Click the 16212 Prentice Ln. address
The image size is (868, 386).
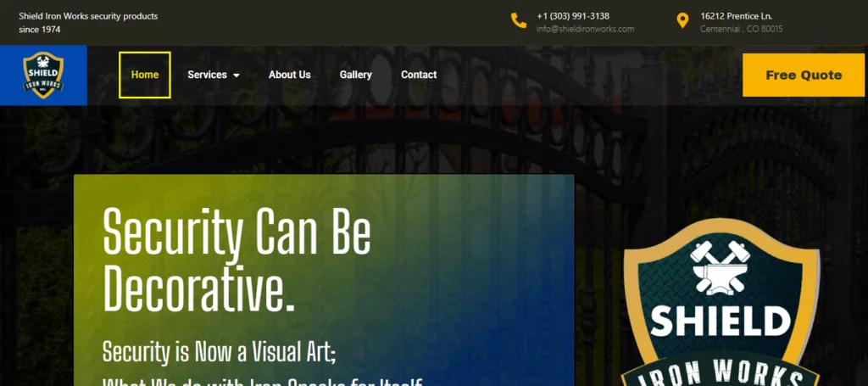[x=736, y=16]
